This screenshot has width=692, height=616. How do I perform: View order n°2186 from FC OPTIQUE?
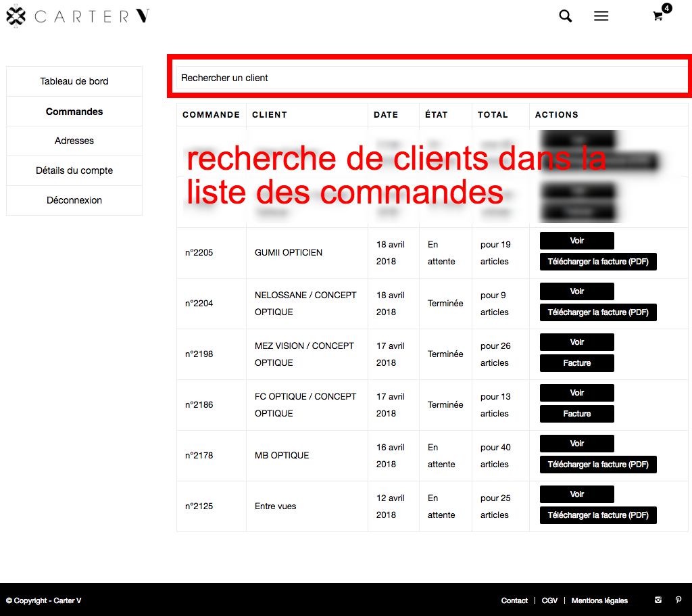[x=576, y=393]
